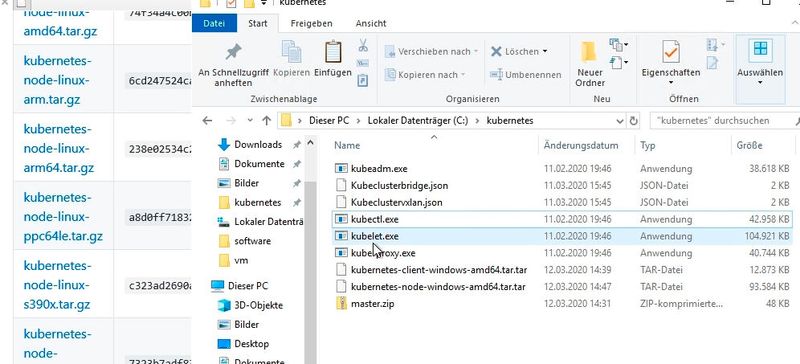The image size is (800, 364).
Task: Open Eigenschaften properties icon
Action: click(670, 51)
